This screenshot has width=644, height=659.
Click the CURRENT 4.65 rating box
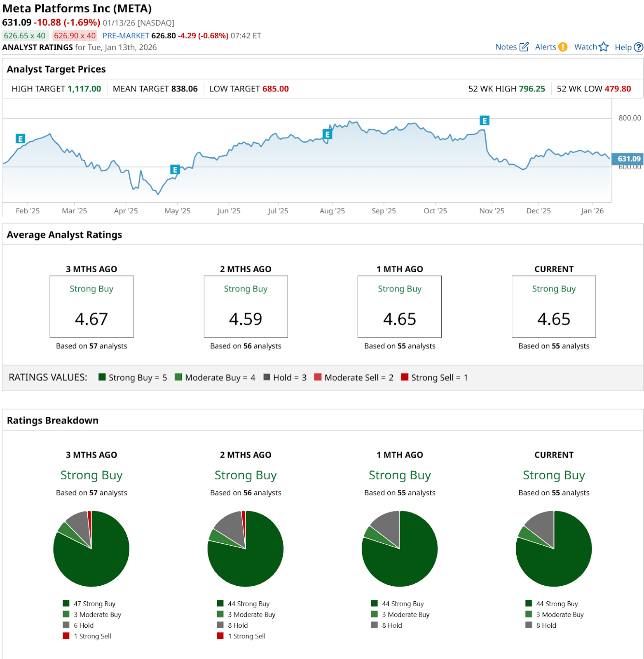pos(553,307)
